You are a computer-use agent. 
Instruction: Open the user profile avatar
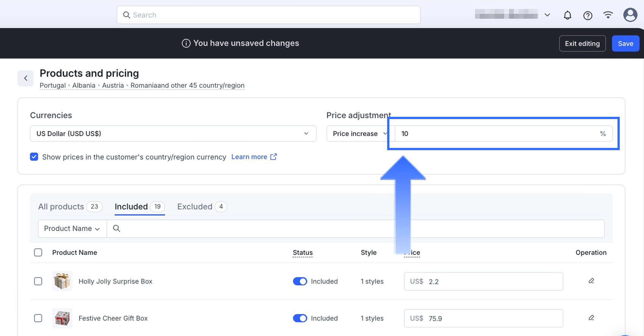630,15
